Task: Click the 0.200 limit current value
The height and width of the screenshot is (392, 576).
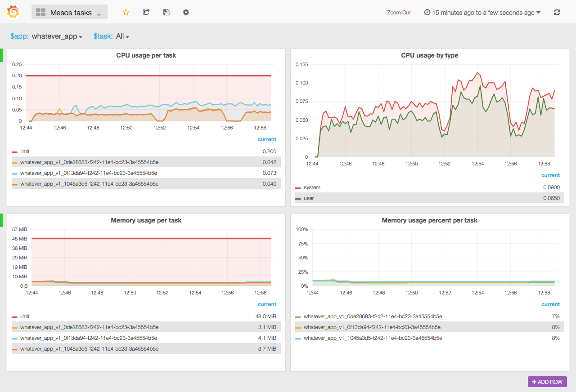Action: (x=270, y=151)
